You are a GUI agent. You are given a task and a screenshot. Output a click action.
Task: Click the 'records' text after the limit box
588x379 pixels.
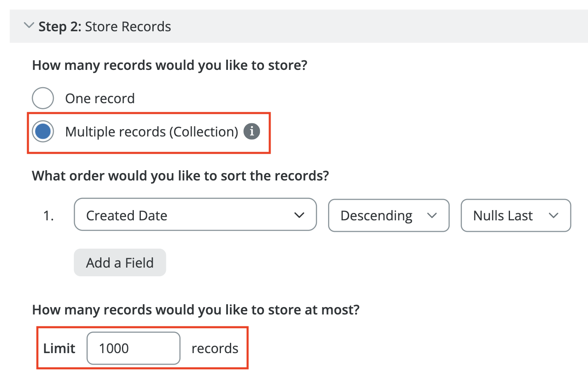coord(215,349)
